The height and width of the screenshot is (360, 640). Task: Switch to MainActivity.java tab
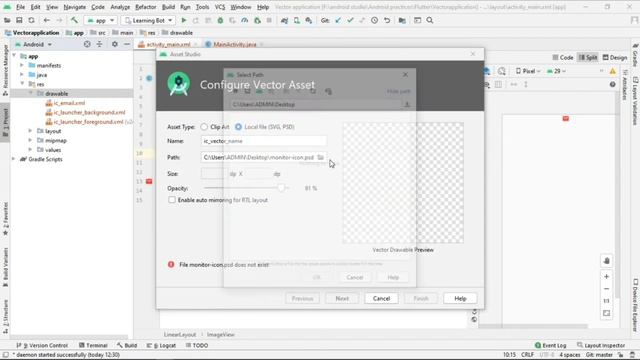pos(235,44)
